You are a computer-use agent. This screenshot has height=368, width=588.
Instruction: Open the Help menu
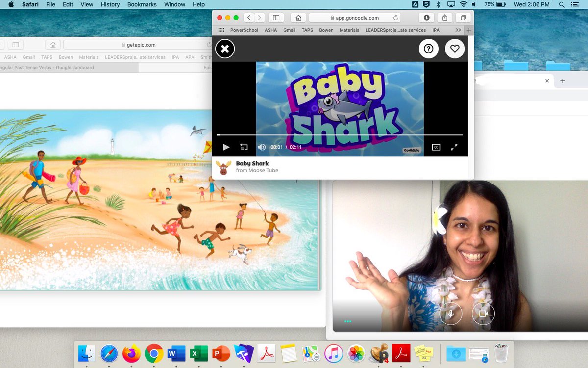199,4
